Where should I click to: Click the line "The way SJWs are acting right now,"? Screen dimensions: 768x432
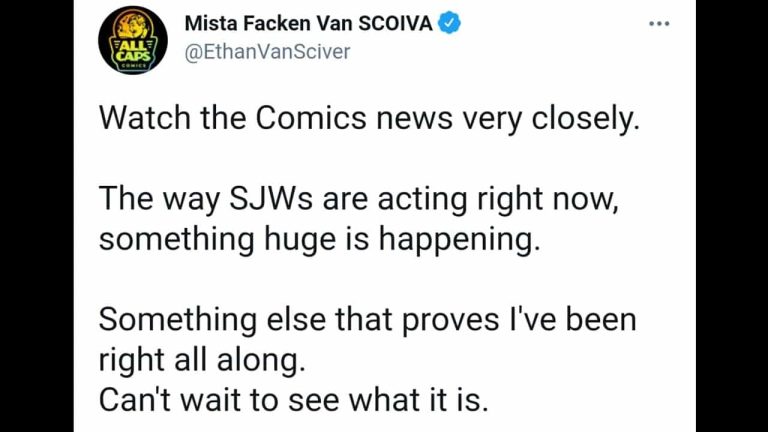point(359,199)
